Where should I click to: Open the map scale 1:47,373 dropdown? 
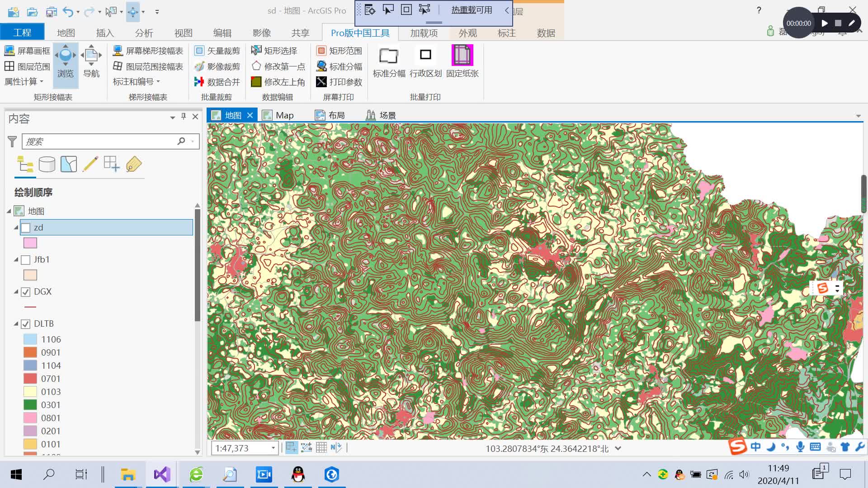[273, 448]
